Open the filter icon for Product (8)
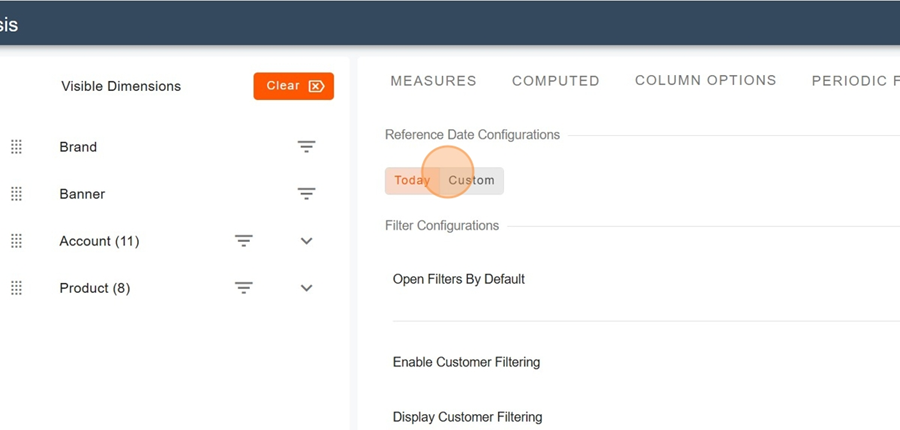Screen dimensions: 900x430 coord(244,288)
